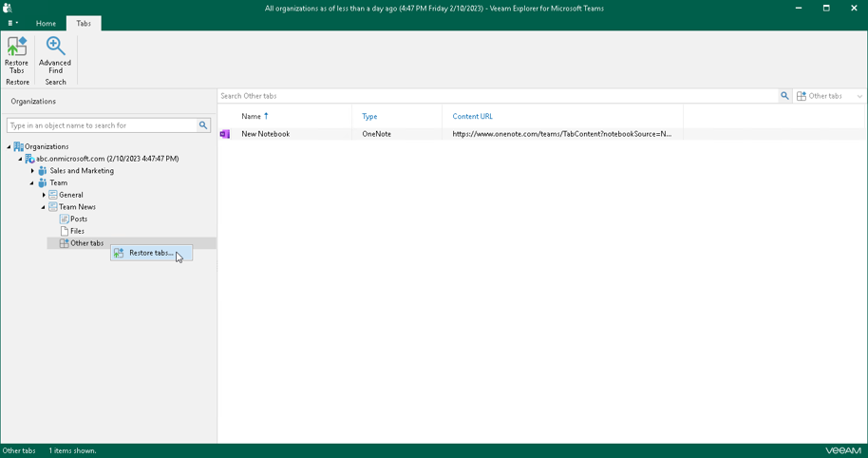This screenshot has height=458, width=868.
Task: Select abc.onmicrosoft.com organization label
Action: 107,159
